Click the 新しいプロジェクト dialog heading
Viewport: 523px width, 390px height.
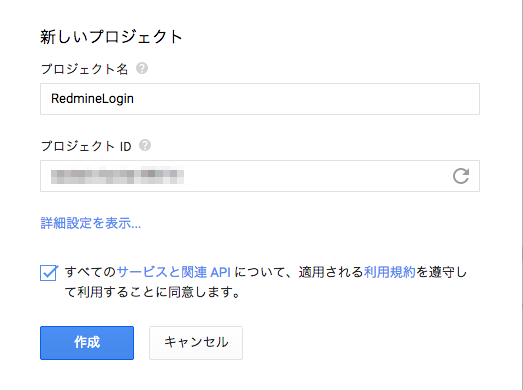pos(111,36)
